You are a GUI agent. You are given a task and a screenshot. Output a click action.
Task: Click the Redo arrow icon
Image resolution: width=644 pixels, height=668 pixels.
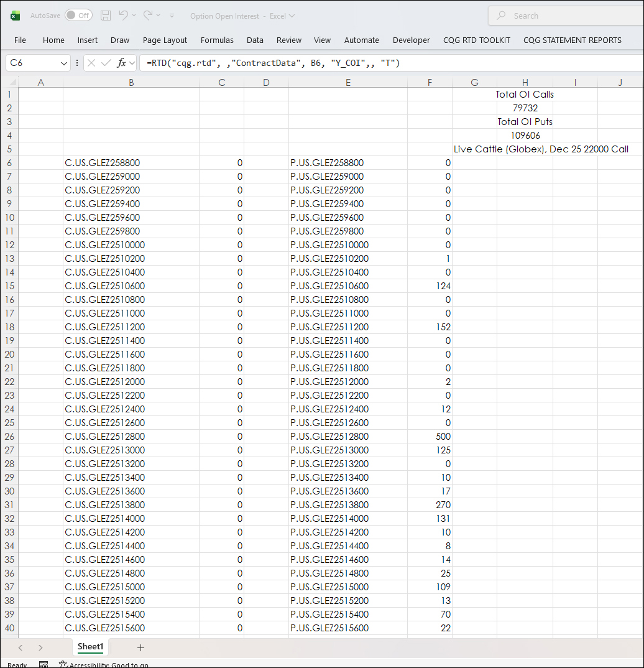(x=148, y=16)
